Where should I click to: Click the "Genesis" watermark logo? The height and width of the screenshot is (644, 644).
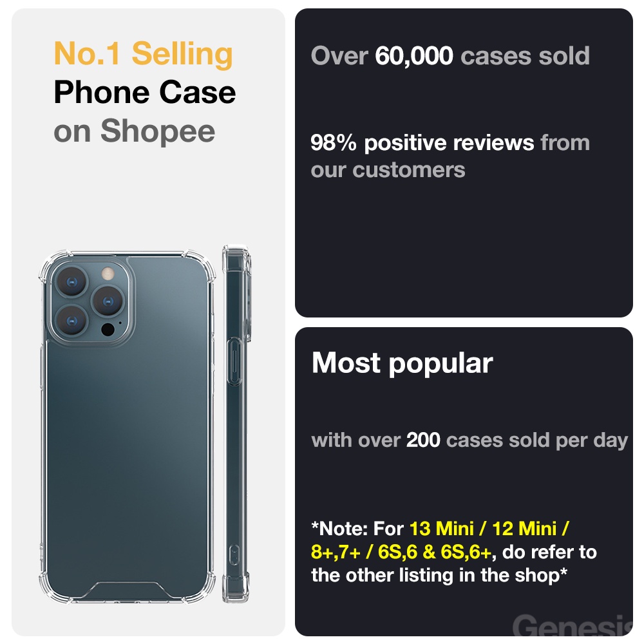[x=572, y=626]
